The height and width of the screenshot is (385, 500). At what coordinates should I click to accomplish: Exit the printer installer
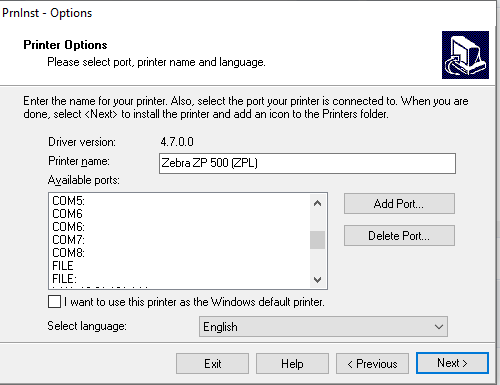(212, 364)
